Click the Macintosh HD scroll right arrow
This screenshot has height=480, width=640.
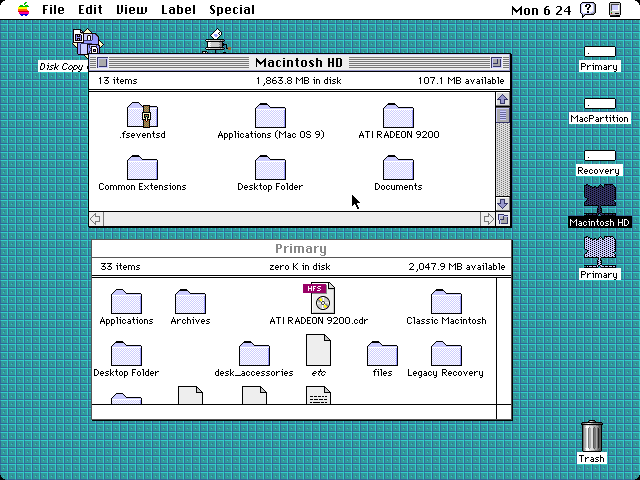488,219
